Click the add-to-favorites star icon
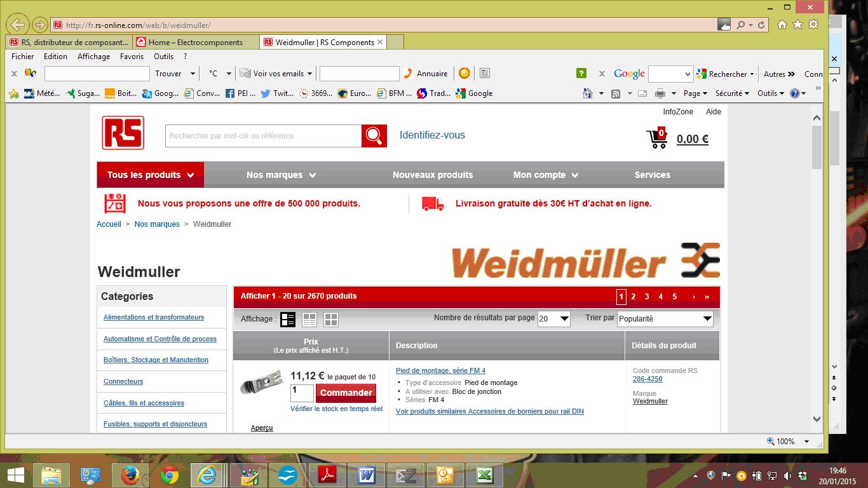The image size is (868, 488). [x=14, y=93]
